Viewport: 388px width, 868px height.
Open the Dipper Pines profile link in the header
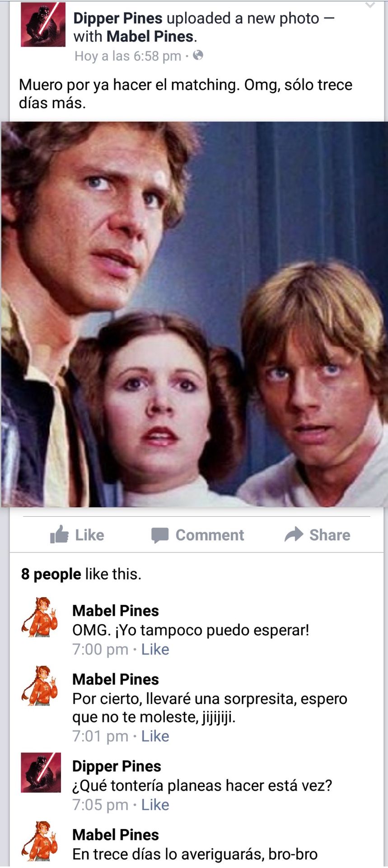[x=117, y=18]
